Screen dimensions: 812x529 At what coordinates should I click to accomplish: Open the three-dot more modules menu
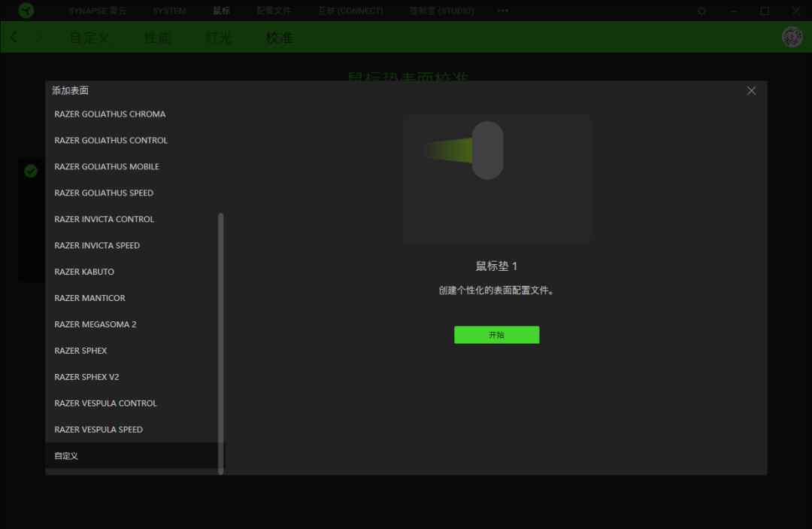503,11
